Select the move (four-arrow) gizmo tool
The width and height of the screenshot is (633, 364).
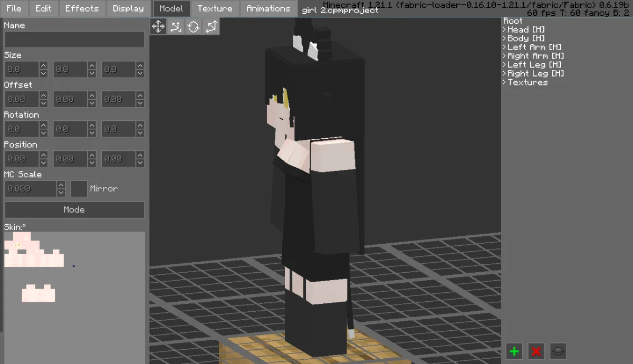pos(158,26)
